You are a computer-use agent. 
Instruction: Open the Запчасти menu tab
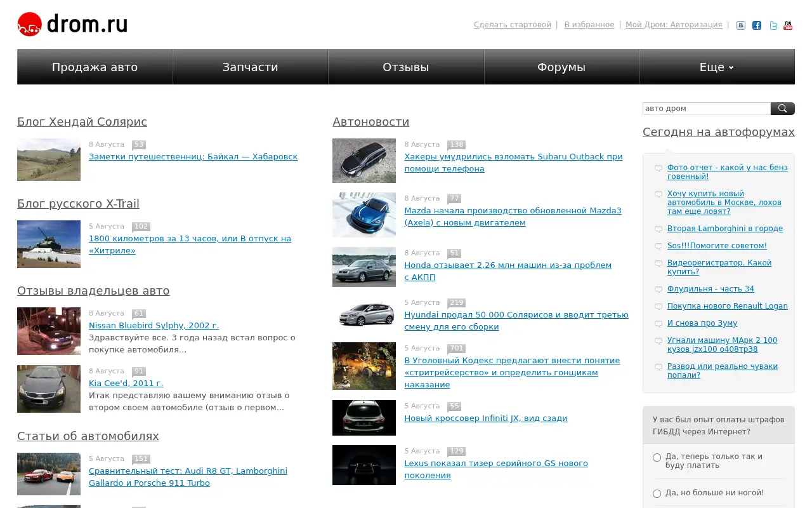250,67
